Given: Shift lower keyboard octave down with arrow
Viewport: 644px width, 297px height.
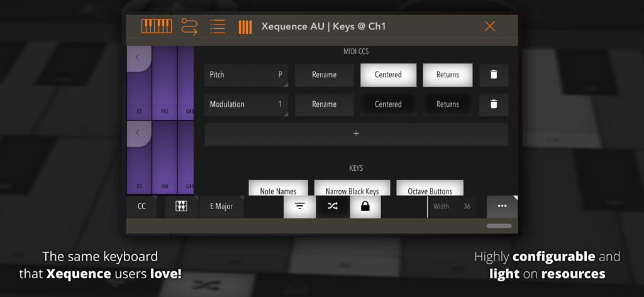Looking at the screenshot, I should (138, 133).
